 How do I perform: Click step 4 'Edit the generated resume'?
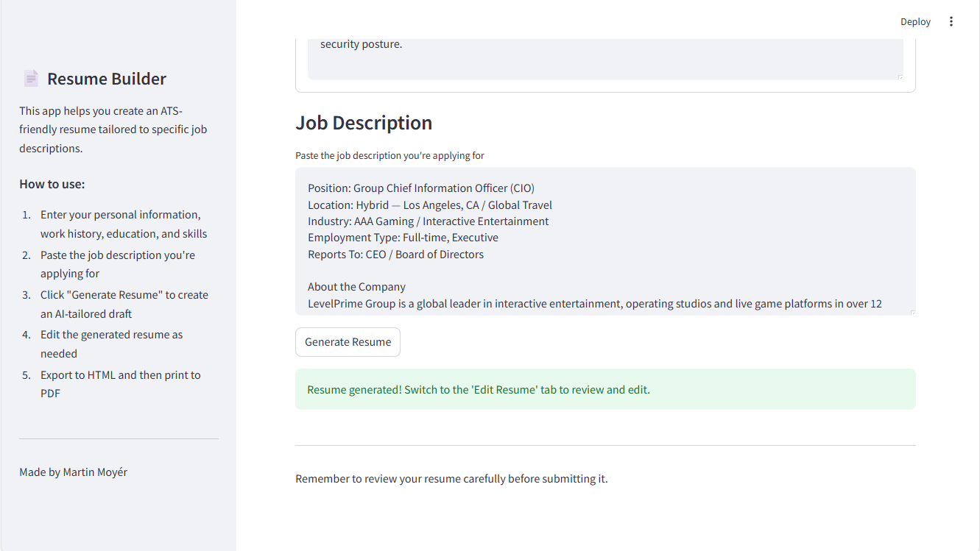tap(111, 344)
